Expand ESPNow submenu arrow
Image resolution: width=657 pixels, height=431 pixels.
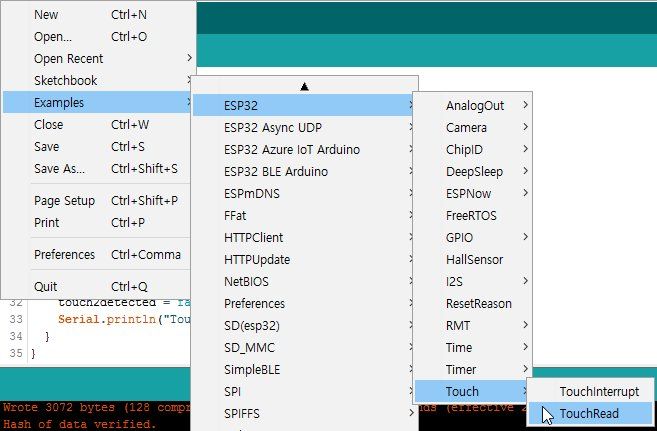coord(525,193)
